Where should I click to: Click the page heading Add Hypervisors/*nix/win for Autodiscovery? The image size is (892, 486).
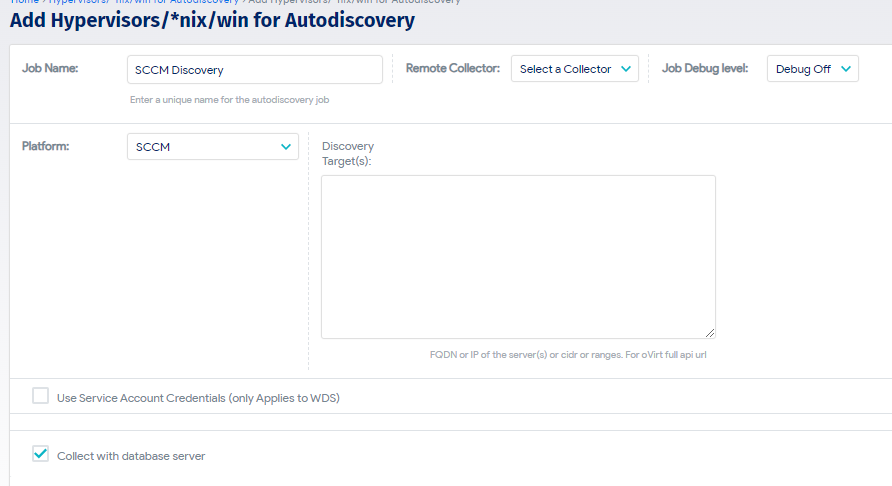pyautogui.click(x=212, y=20)
